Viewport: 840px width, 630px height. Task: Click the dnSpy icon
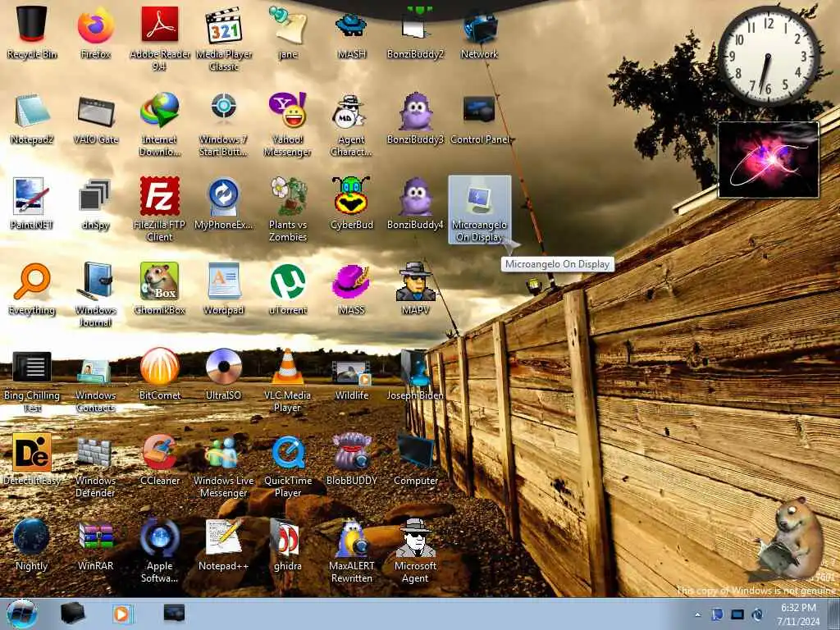click(95, 204)
